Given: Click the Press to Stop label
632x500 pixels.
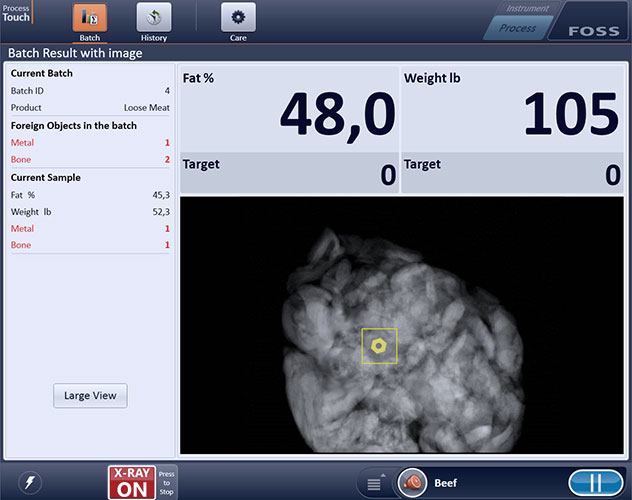Looking at the screenshot, I should [x=167, y=483].
